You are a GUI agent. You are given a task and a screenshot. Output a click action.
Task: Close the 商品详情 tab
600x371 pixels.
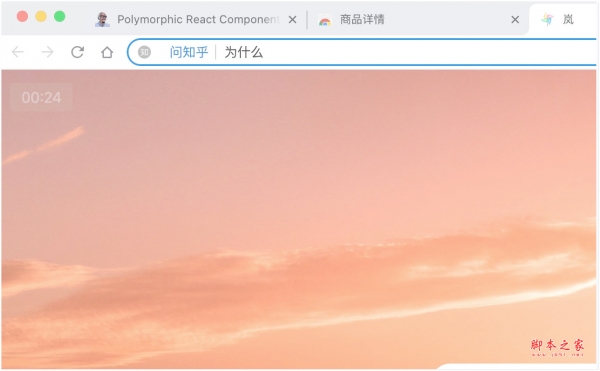pos(515,20)
